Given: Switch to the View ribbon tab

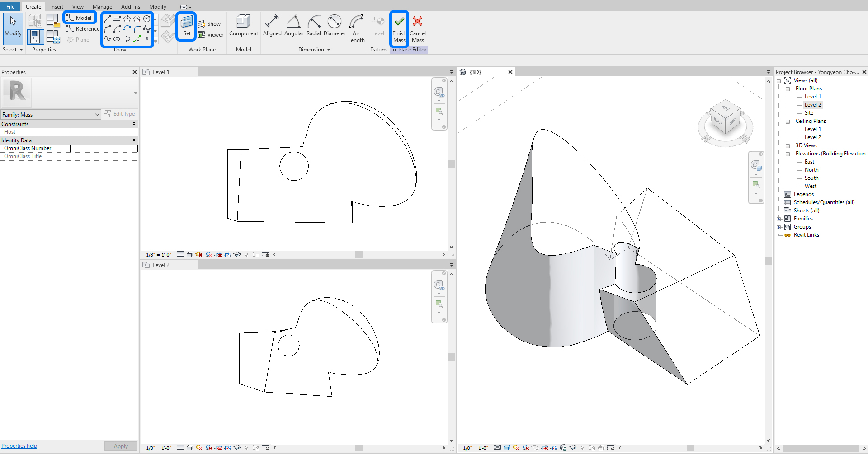Looking at the screenshot, I should (78, 6).
